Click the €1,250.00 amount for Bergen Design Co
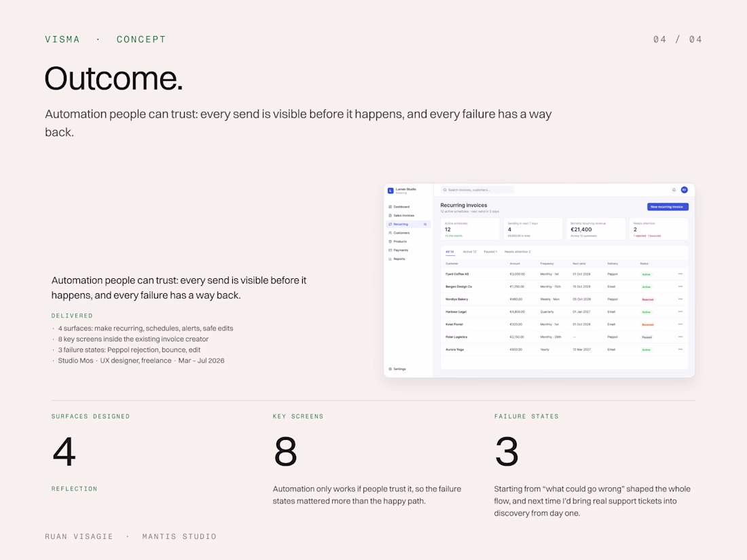This screenshot has width=747, height=560. [x=517, y=286]
